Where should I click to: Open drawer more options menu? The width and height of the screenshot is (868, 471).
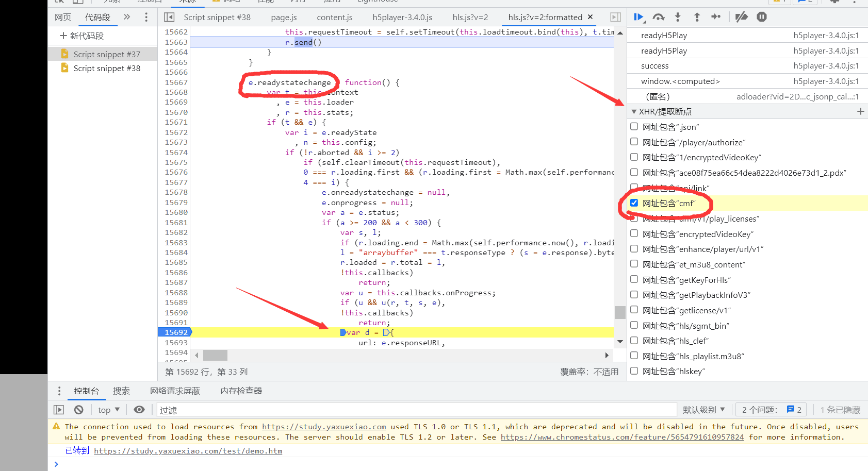[x=59, y=391]
